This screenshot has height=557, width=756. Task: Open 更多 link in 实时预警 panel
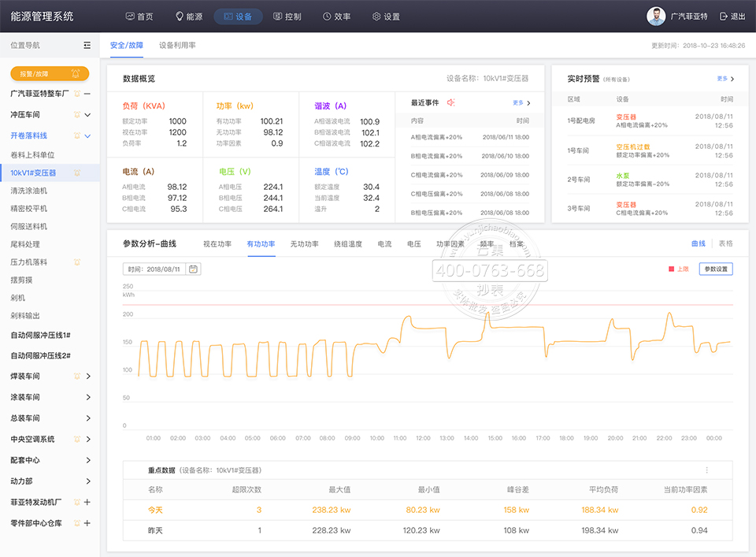click(x=725, y=79)
